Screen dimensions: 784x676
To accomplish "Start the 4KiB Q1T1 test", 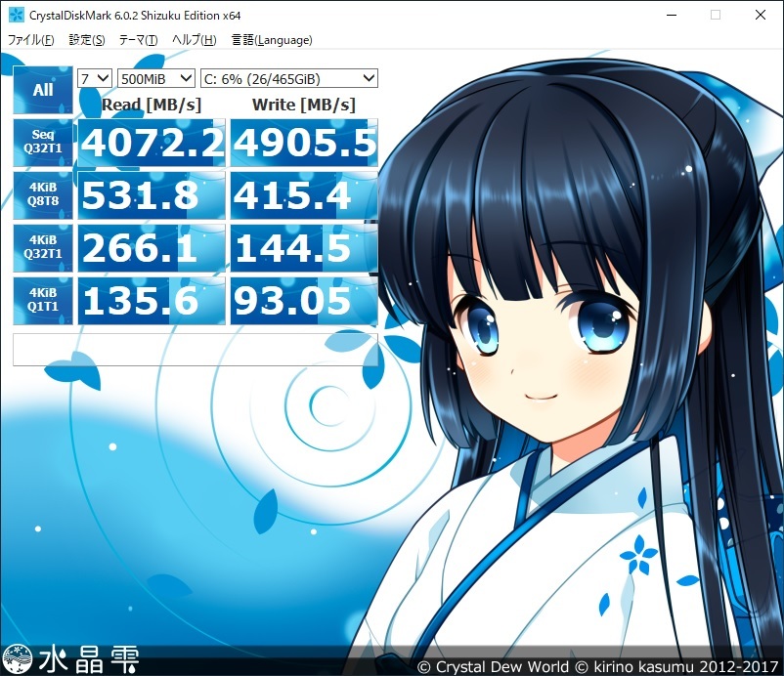I will [43, 301].
